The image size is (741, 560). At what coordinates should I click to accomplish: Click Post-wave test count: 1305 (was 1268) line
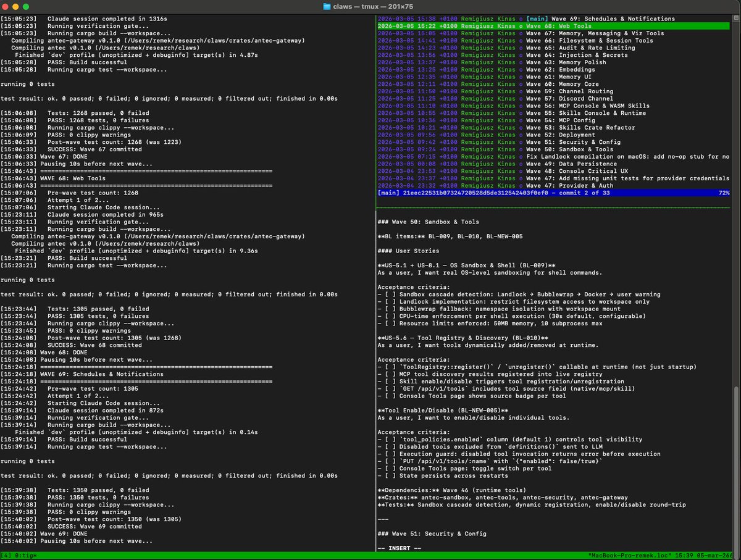(x=91, y=338)
